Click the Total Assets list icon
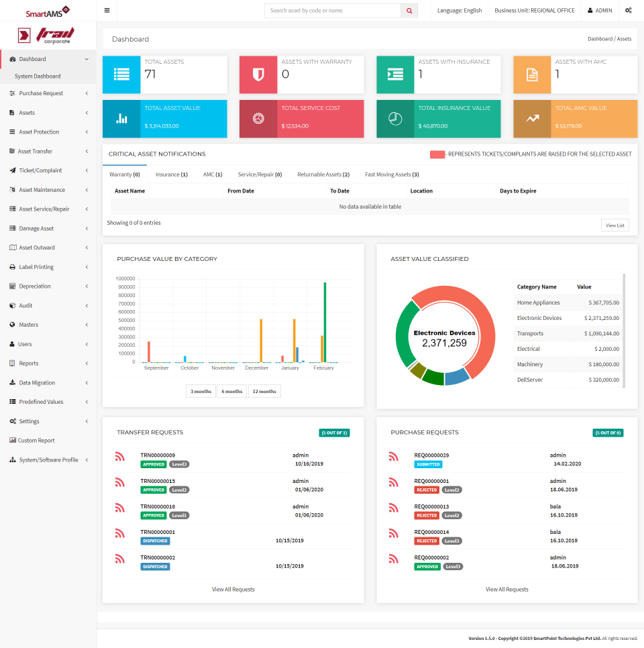 click(x=121, y=74)
